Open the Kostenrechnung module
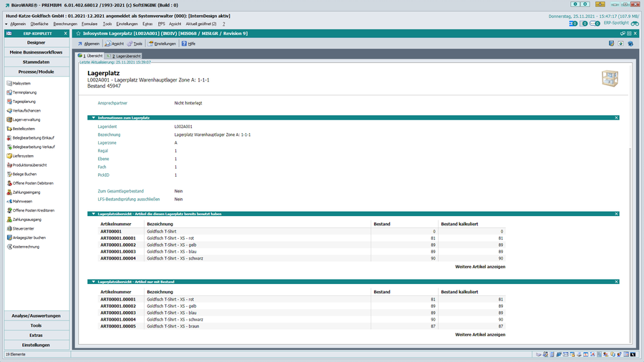This screenshot has height=362, width=644. click(26, 247)
